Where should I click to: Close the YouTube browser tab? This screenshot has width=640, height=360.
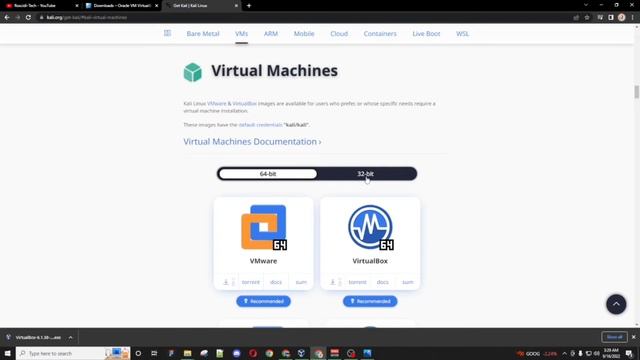[x=77, y=6]
